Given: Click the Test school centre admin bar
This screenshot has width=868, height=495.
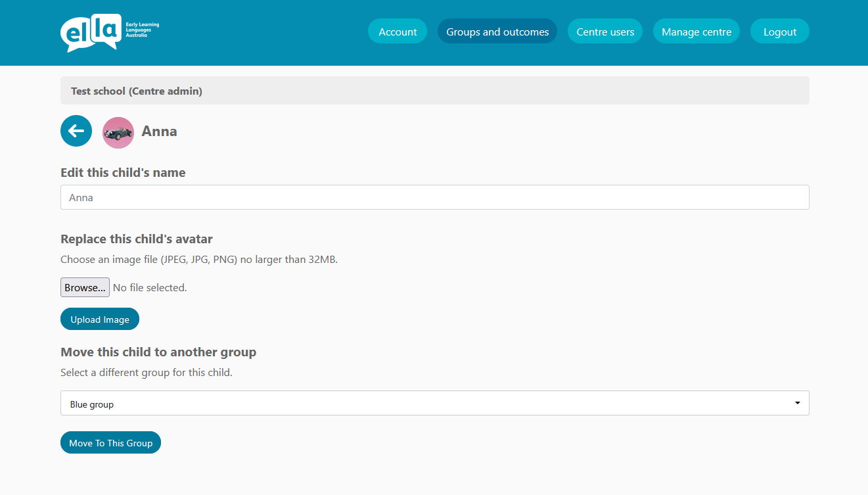Looking at the screenshot, I should tap(434, 91).
